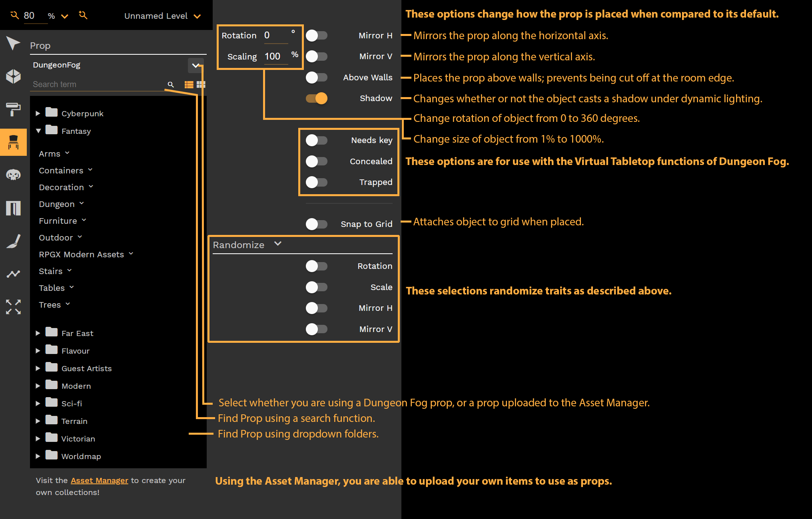Viewport: 812px width, 519px height.
Task: Select the path line tool
Action: (13, 274)
